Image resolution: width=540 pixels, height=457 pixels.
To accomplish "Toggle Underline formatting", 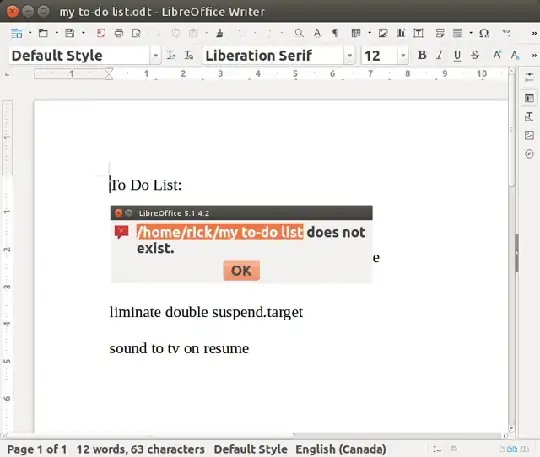I will (457, 56).
